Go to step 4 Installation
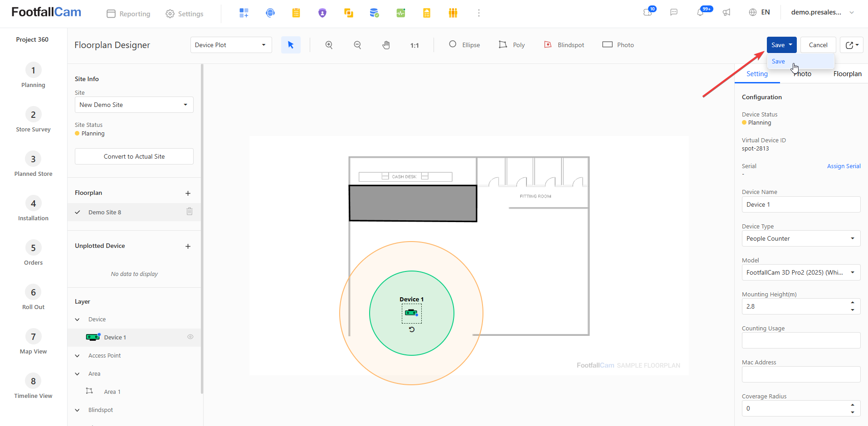The width and height of the screenshot is (868, 426). click(33, 208)
